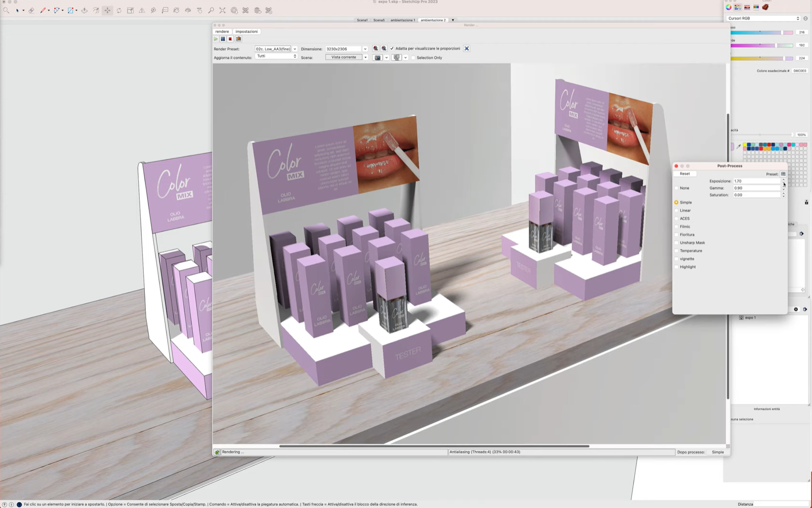Click the Reset button in Post-Process
The height and width of the screenshot is (508, 812).
click(x=685, y=174)
